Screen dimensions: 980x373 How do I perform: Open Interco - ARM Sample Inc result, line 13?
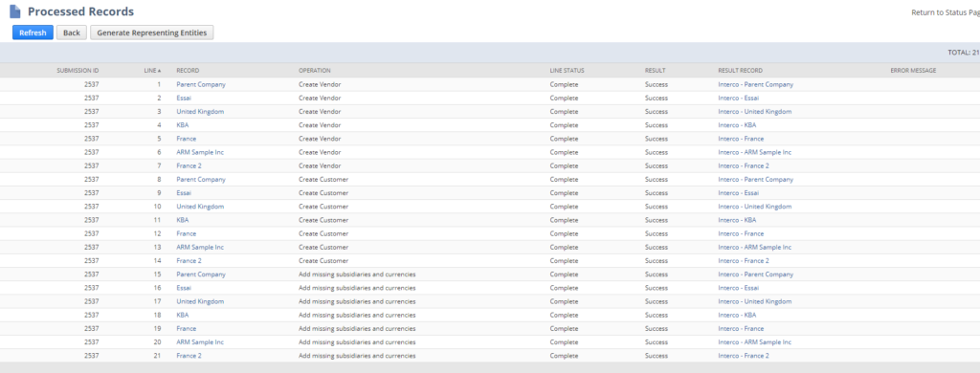pyautogui.click(x=755, y=247)
